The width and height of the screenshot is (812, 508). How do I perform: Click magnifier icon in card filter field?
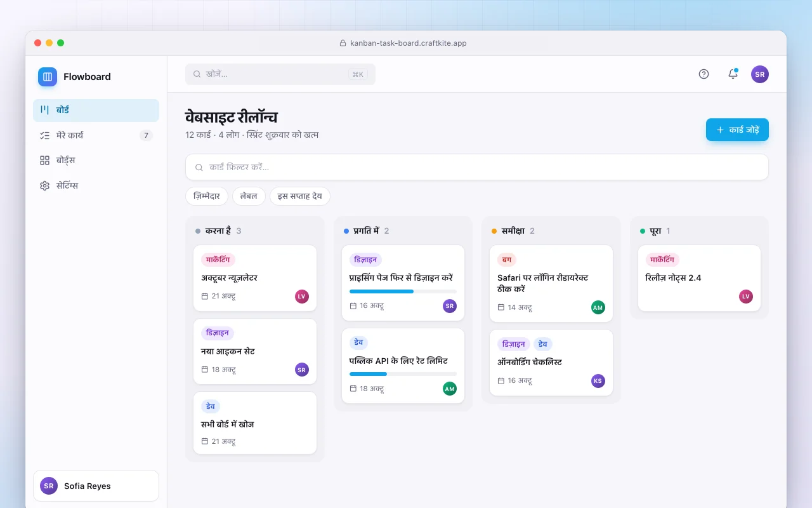[x=199, y=168]
